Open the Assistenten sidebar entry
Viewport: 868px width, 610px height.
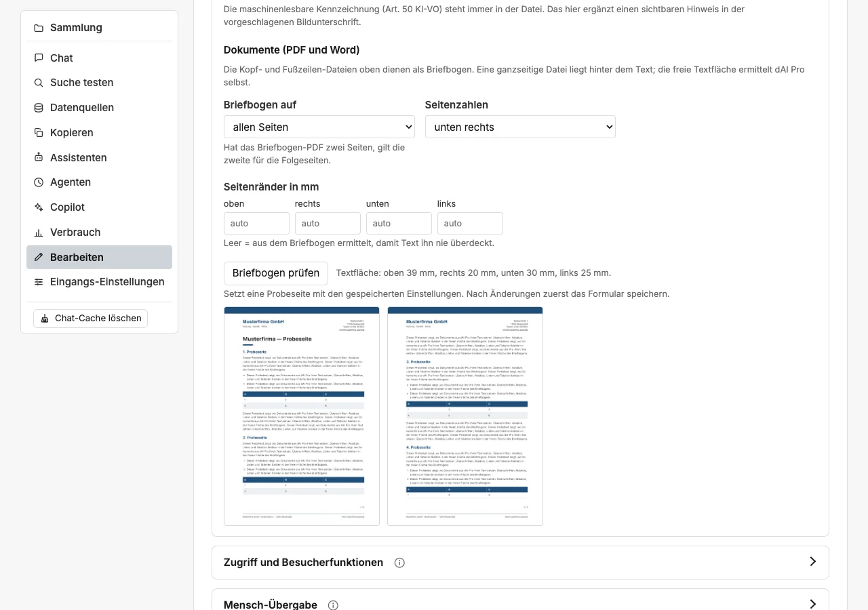tap(99, 157)
